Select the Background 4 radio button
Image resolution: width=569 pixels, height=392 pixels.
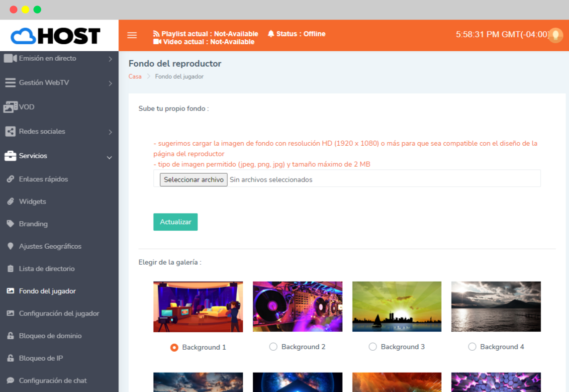[x=472, y=347]
